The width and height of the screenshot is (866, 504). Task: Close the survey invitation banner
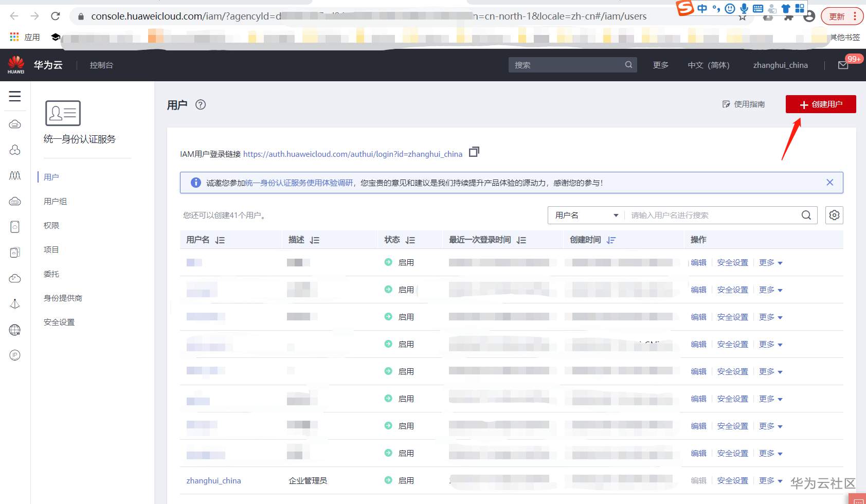click(x=829, y=183)
